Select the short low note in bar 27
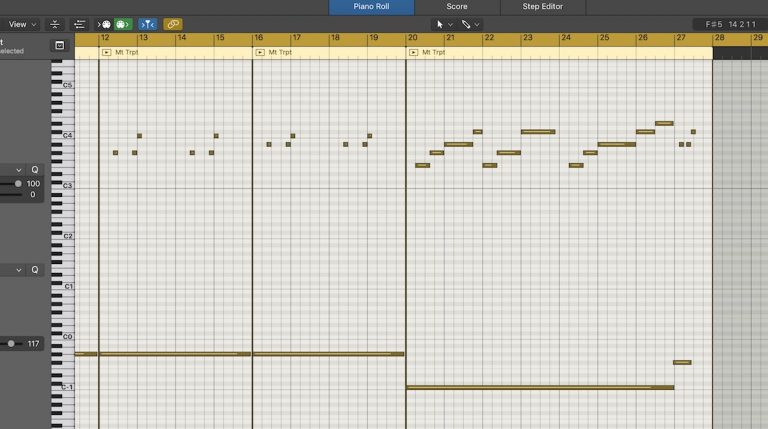The width and height of the screenshot is (768, 429). coord(682,362)
